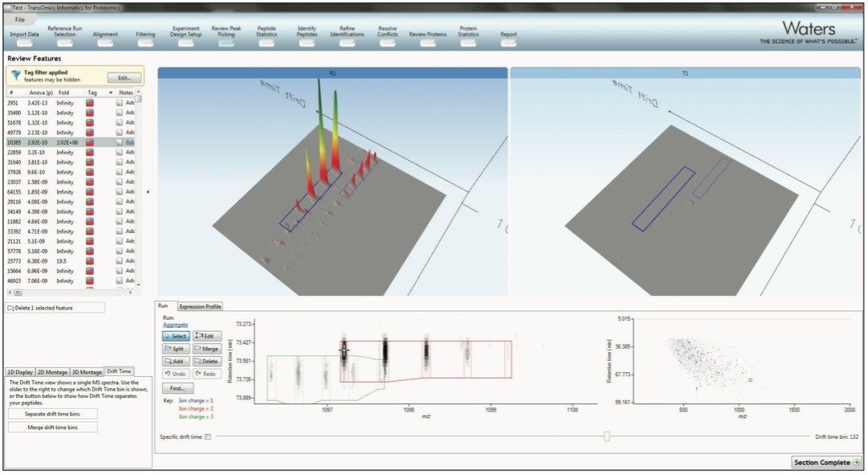Click the tag icon for feature 29116
868x475 pixels.
click(90, 202)
